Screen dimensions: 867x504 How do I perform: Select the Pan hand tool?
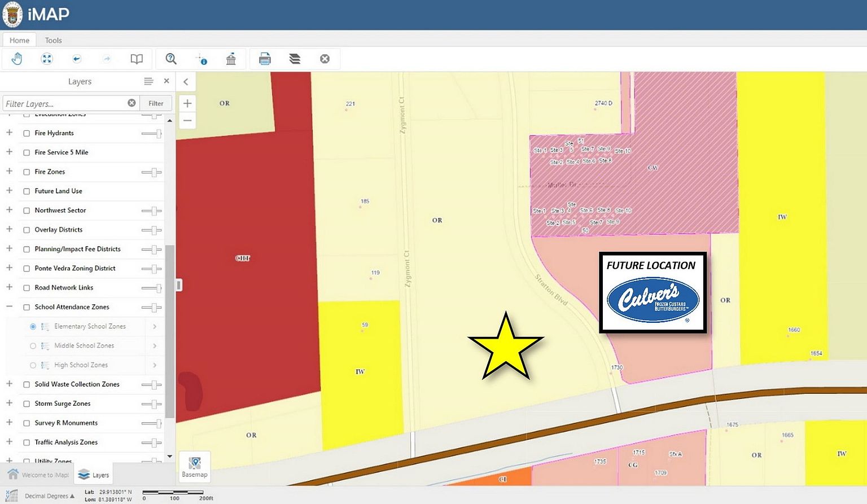pos(16,59)
